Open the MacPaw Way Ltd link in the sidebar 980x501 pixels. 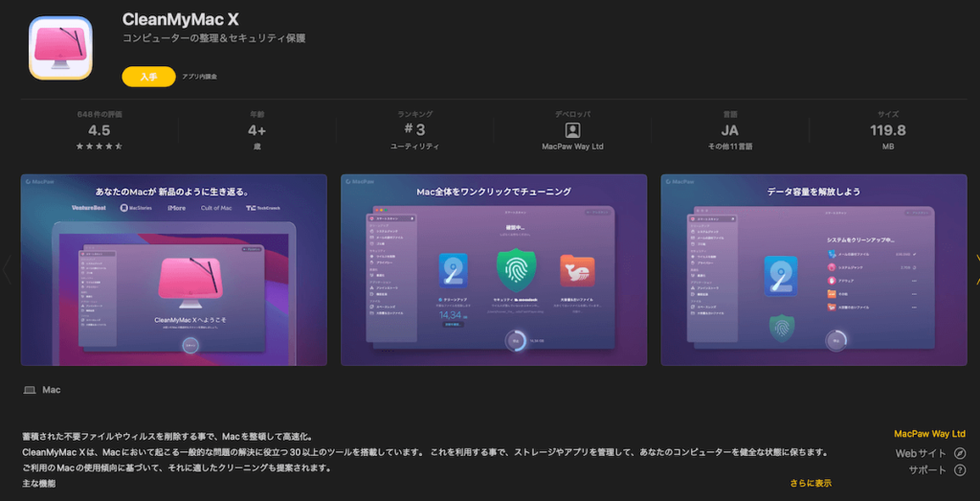pyautogui.click(x=929, y=434)
